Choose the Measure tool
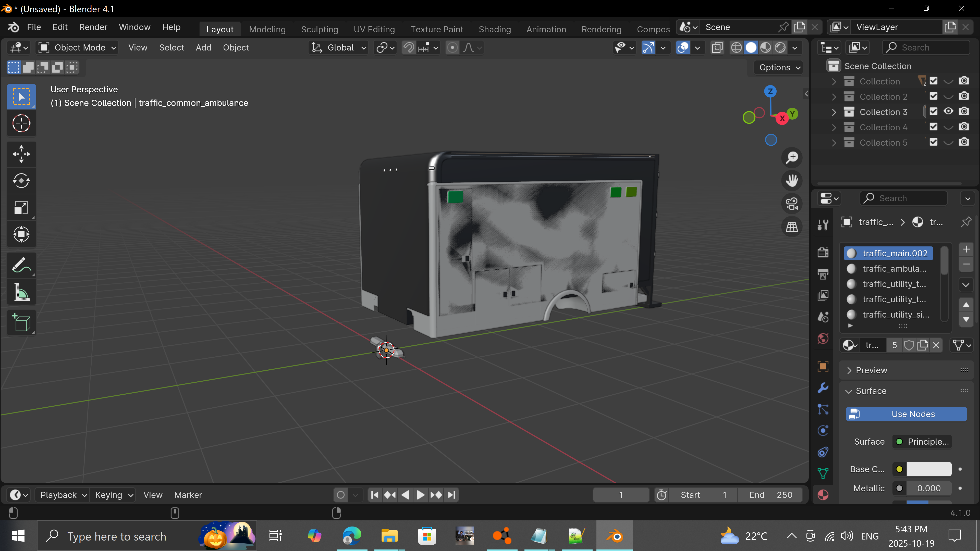Screen dimensions: 980x551 point(21,292)
